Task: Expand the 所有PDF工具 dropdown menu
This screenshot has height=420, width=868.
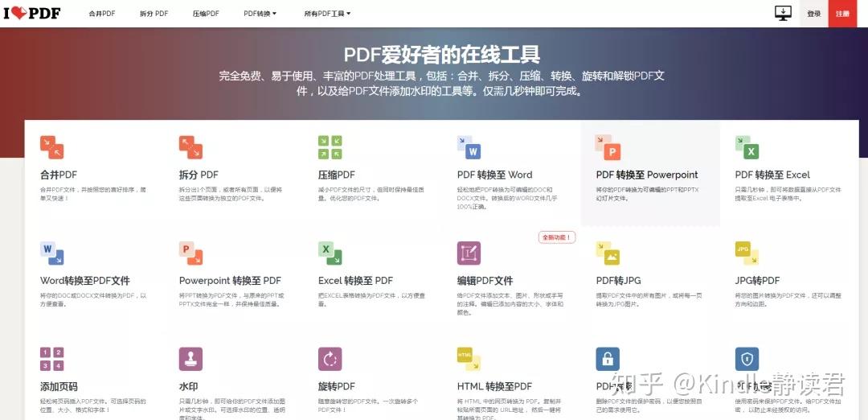Action: coord(327,14)
